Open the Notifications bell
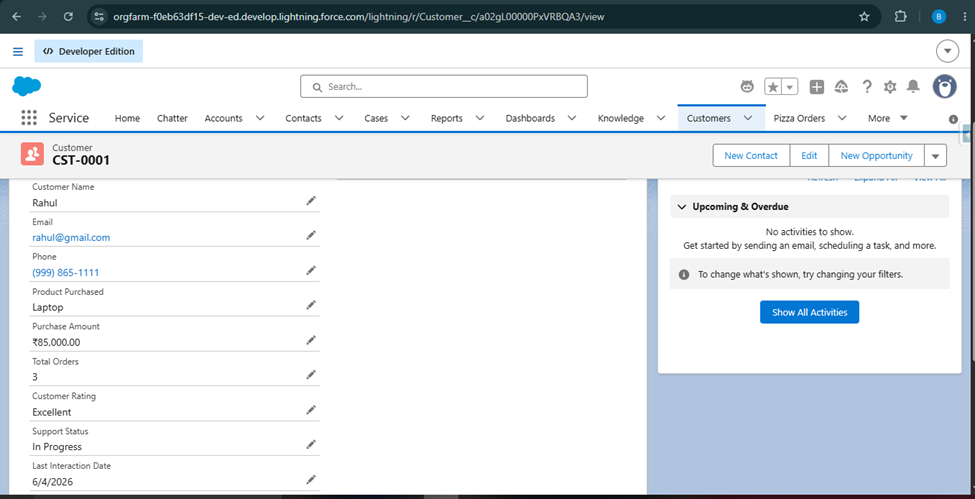Viewport: 975px width, 499px height. coord(913,87)
